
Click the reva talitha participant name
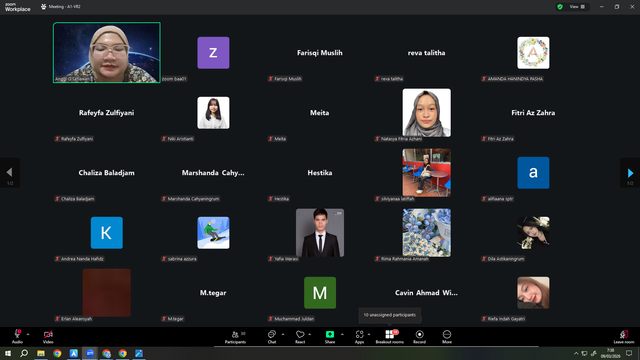point(427,53)
